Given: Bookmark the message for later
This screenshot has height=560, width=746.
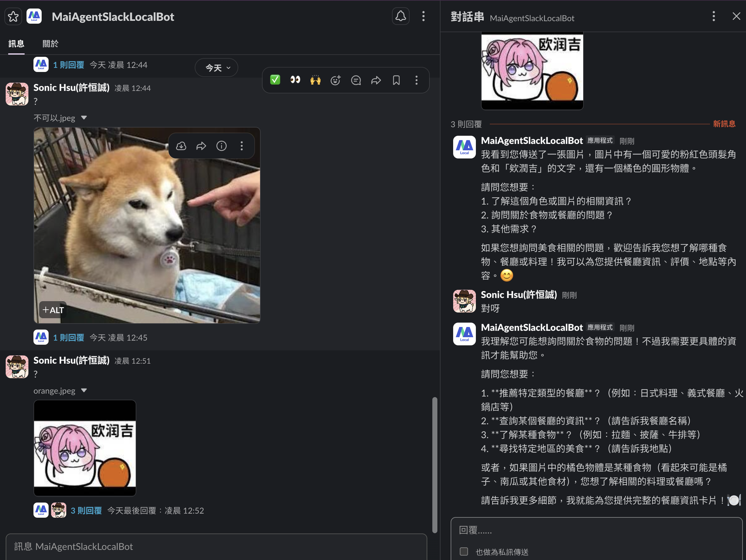Looking at the screenshot, I should (396, 80).
